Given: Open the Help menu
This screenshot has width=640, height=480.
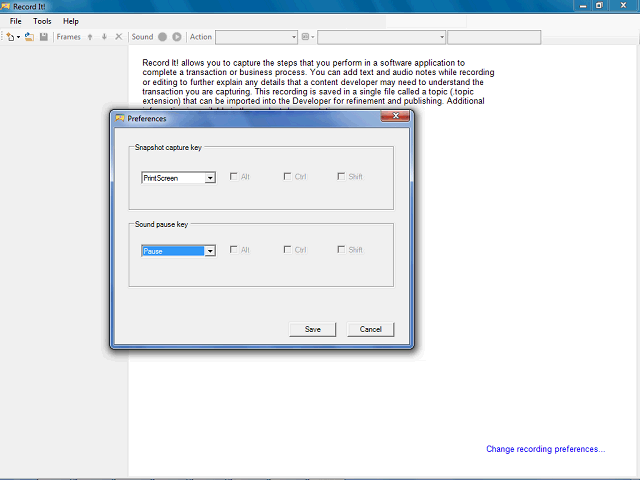Looking at the screenshot, I should point(71,21).
